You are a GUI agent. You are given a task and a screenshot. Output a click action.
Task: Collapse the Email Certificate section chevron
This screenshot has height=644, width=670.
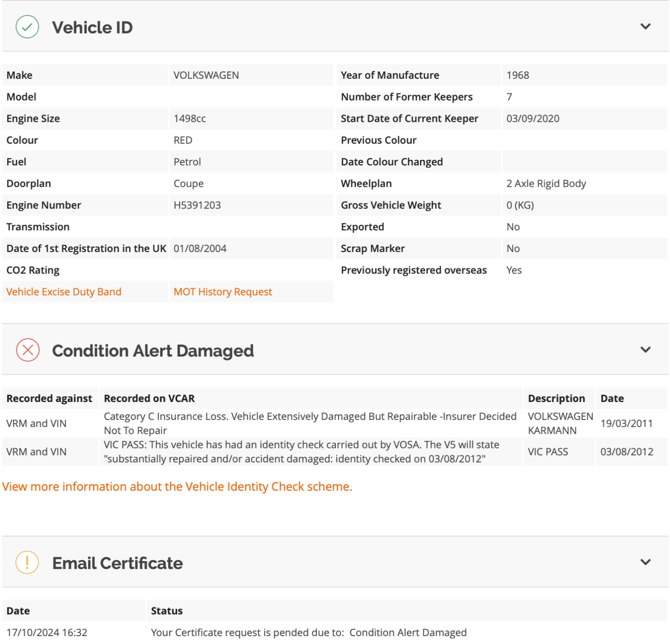[x=645, y=562]
